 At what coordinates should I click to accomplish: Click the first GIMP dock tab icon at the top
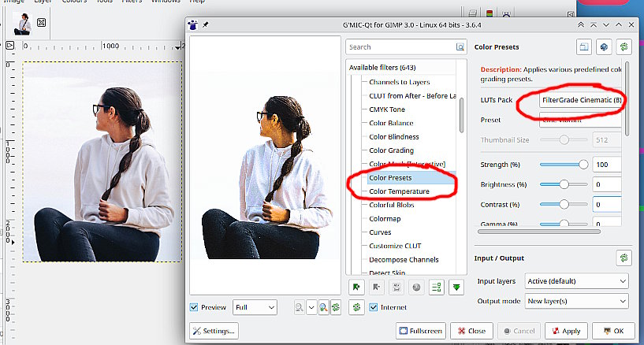click(473, 13)
